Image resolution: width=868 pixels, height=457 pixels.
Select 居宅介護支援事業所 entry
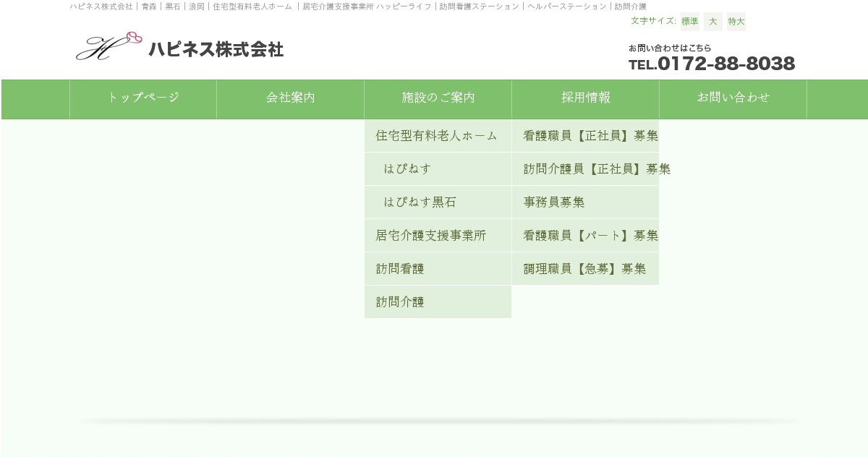[x=438, y=235]
